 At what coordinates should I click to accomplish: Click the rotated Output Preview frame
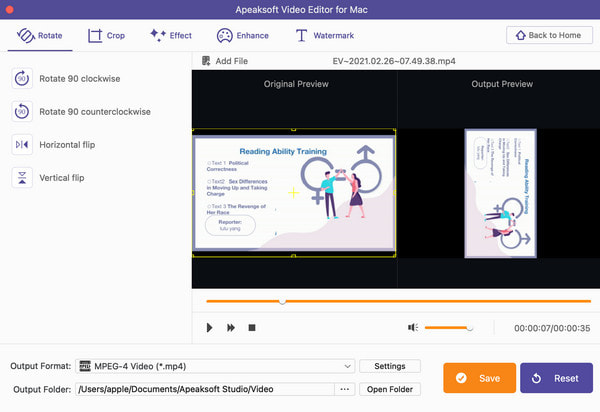(x=501, y=193)
